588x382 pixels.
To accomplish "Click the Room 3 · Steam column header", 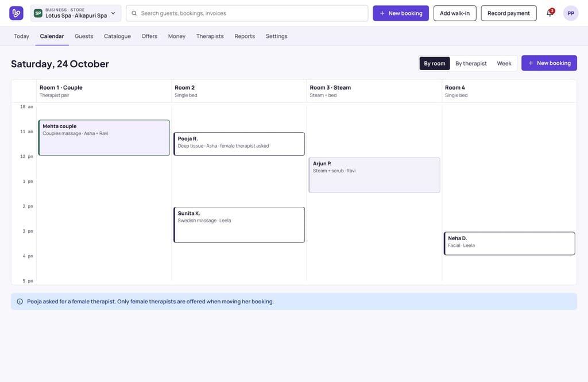I will (374, 91).
